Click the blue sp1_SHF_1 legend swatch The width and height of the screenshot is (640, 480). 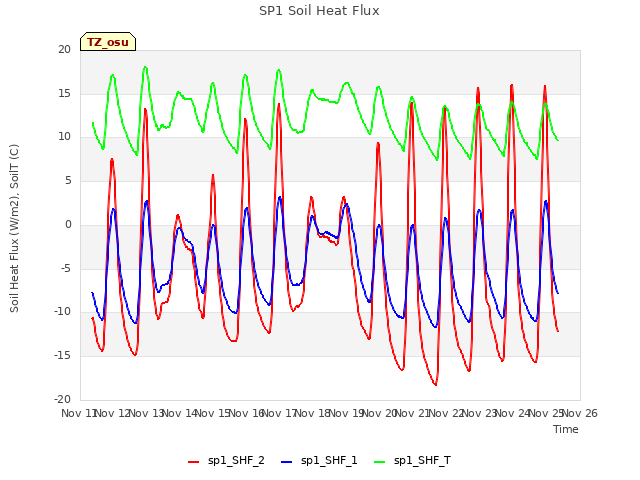[x=287, y=462]
